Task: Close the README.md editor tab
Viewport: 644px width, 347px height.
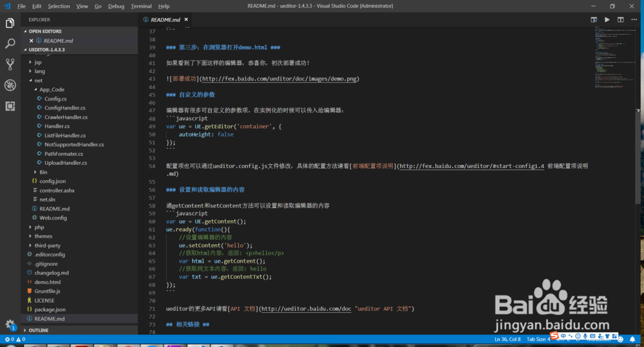Action: pyautogui.click(x=186, y=19)
